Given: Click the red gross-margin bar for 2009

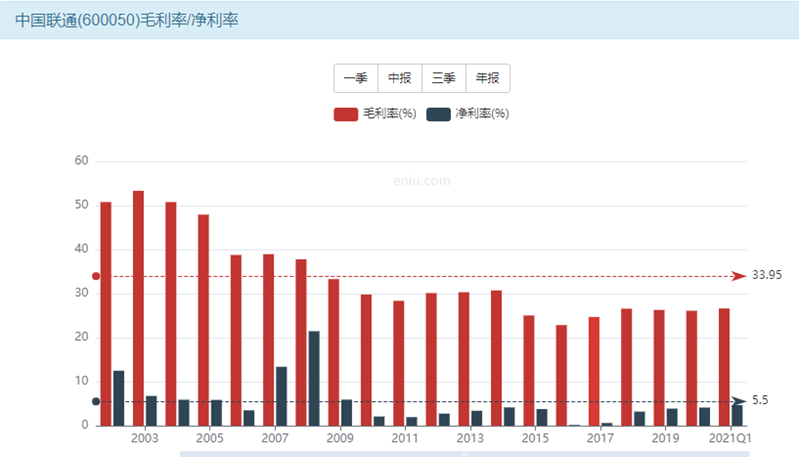Looking at the screenshot, I should point(333,353).
